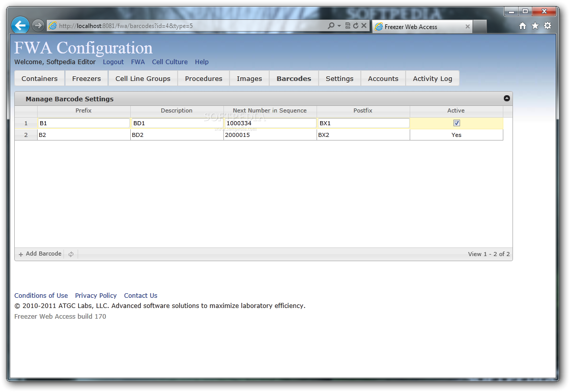Open the Containers tab

pyautogui.click(x=39, y=78)
